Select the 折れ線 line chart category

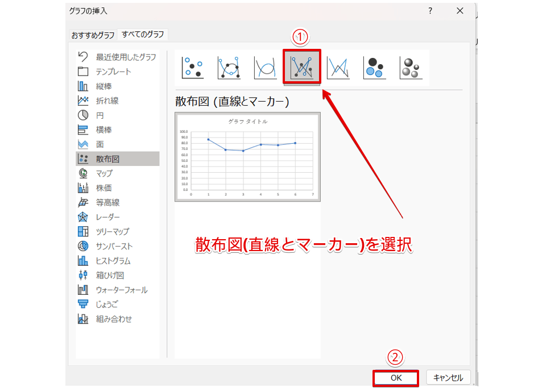pos(107,101)
